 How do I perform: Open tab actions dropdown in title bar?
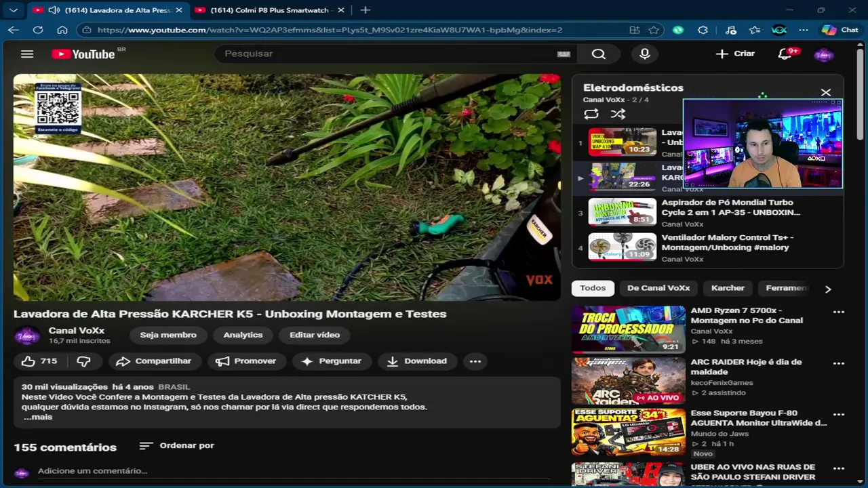pos(13,10)
